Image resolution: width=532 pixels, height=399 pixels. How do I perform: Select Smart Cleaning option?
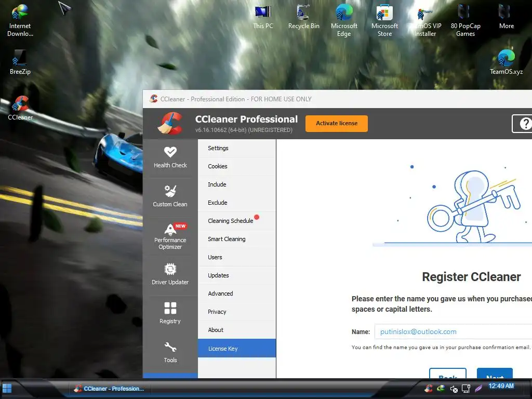click(x=237, y=239)
